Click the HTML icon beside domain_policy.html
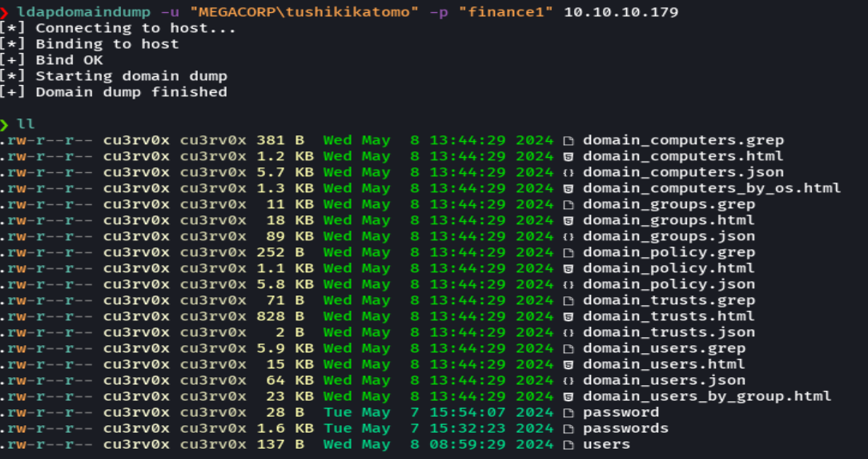This screenshot has width=868, height=459. tap(568, 269)
